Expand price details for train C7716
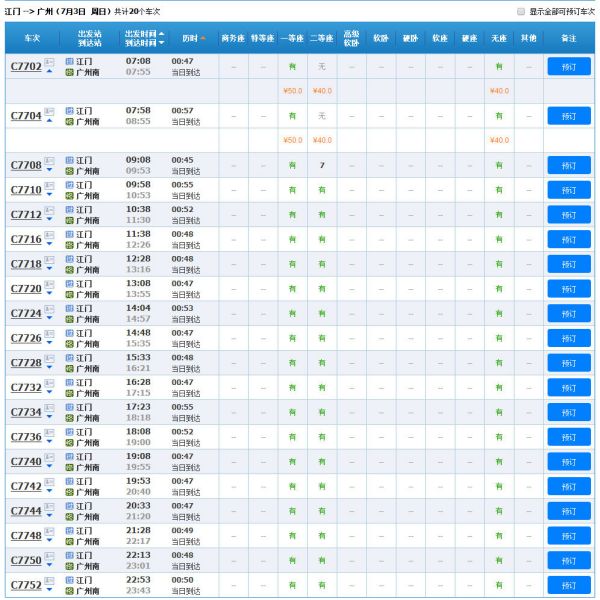 pyautogui.click(x=49, y=244)
